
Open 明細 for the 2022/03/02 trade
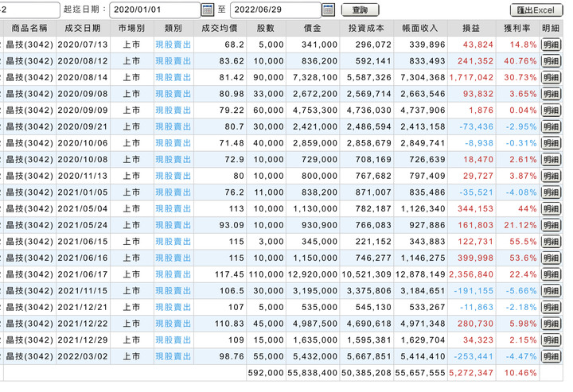[551, 356]
